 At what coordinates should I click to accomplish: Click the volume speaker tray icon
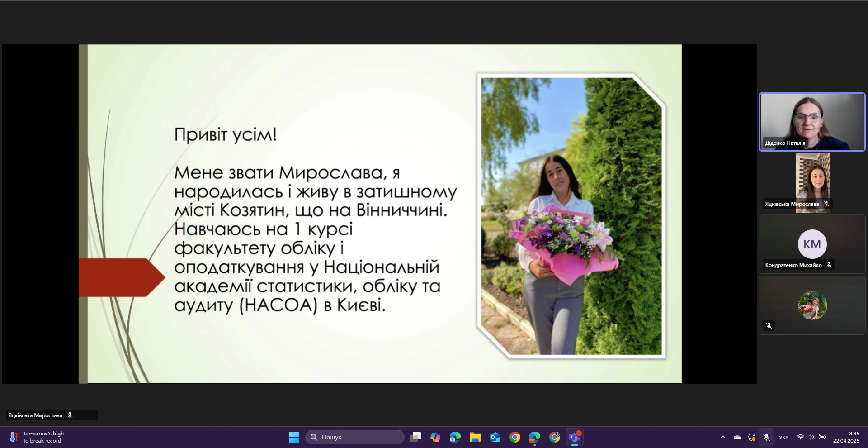coord(811,437)
